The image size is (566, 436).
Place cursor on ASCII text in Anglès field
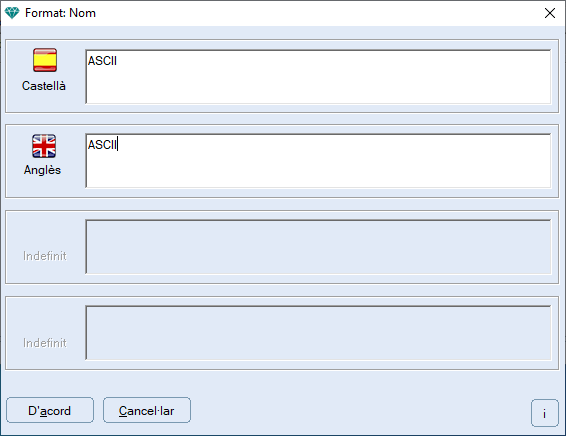tap(102, 145)
